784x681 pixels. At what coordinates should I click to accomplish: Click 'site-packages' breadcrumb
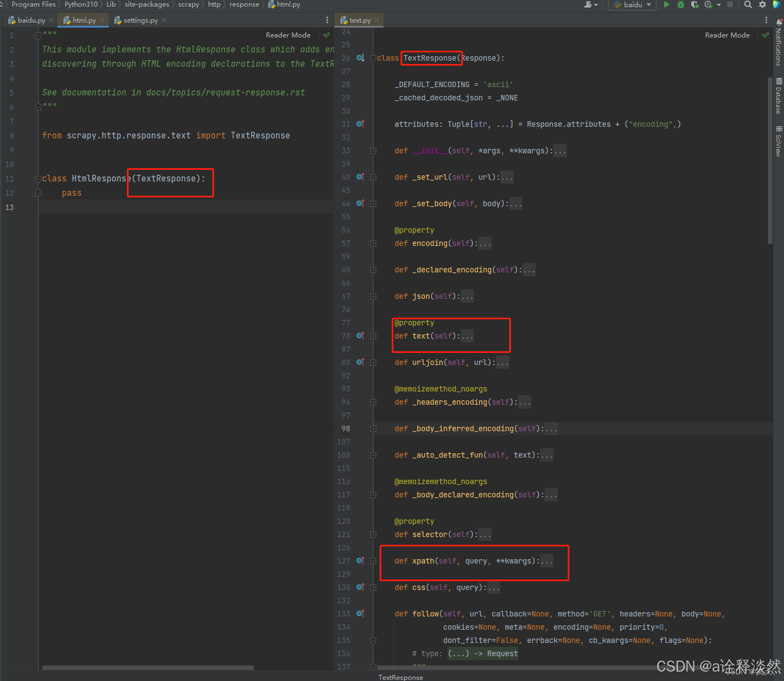click(x=147, y=4)
